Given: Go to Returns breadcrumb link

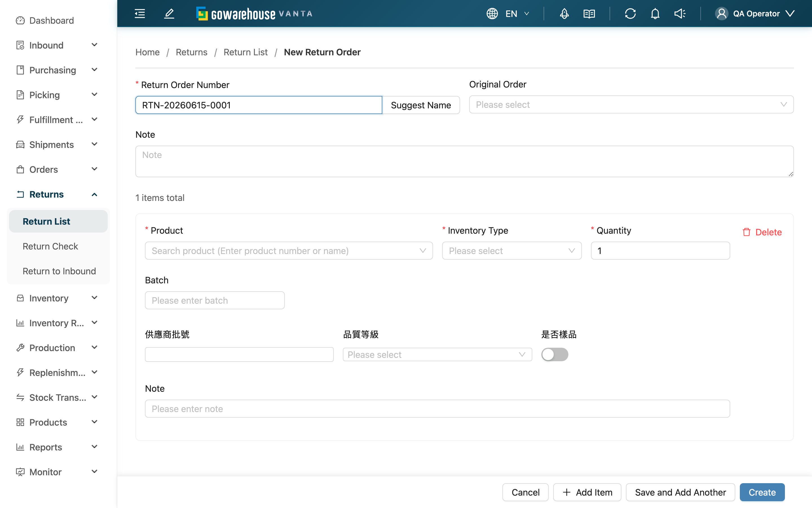Looking at the screenshot, I should pyautogui.click(x=191, y=52).
